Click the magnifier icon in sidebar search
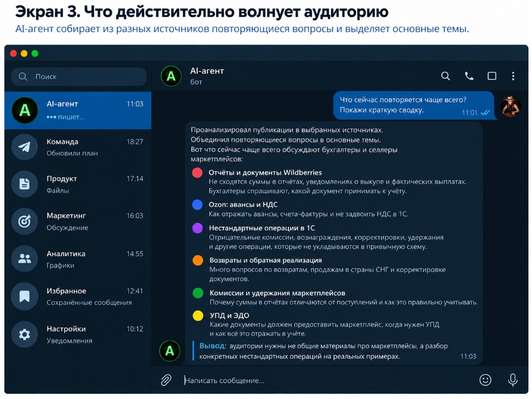 click(x=23, y=76)
